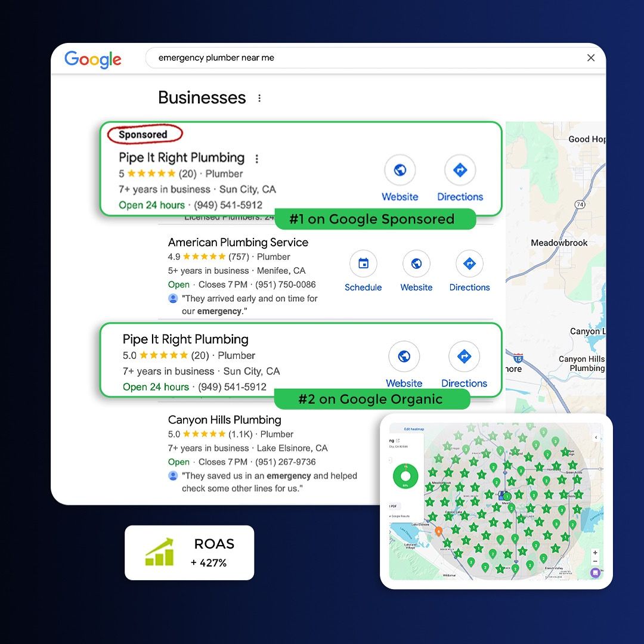Click the Directions icon in the organic Pipe It Right listing
644x644 pixels.
(464, 356)
